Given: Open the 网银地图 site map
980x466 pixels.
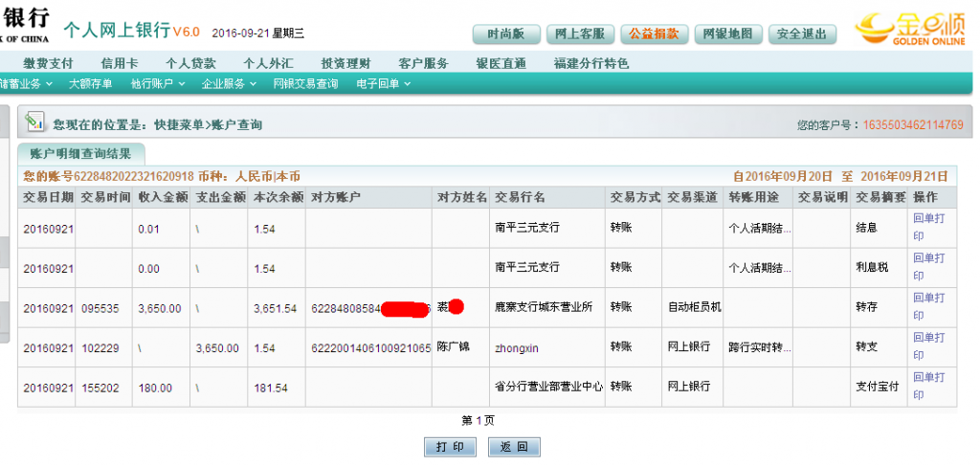Looking at the screenshot, I should tap(728, 34).
